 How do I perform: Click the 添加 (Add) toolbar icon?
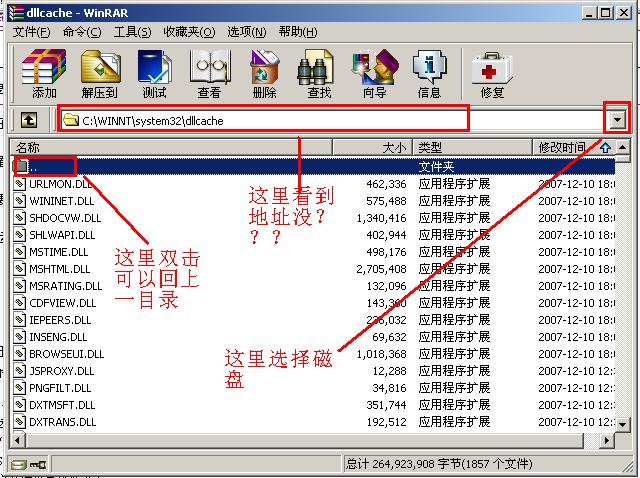(44, 73)
